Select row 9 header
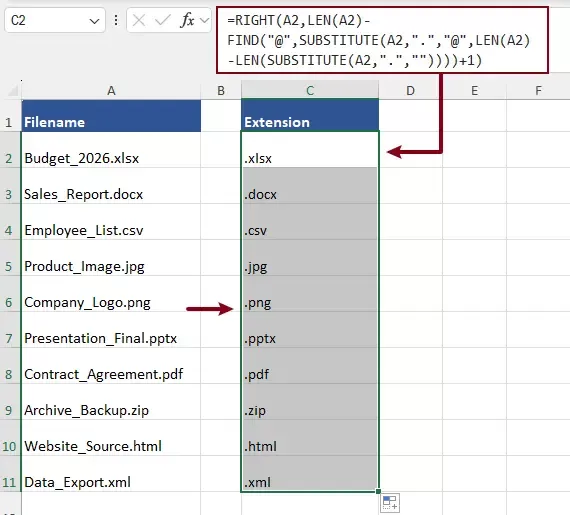This screenshot has width=570, height=515. coord(10,402)
